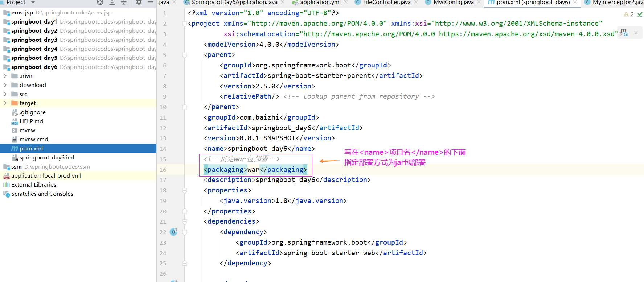Click the artifactId springboot_day6 line

pos(283,128)
